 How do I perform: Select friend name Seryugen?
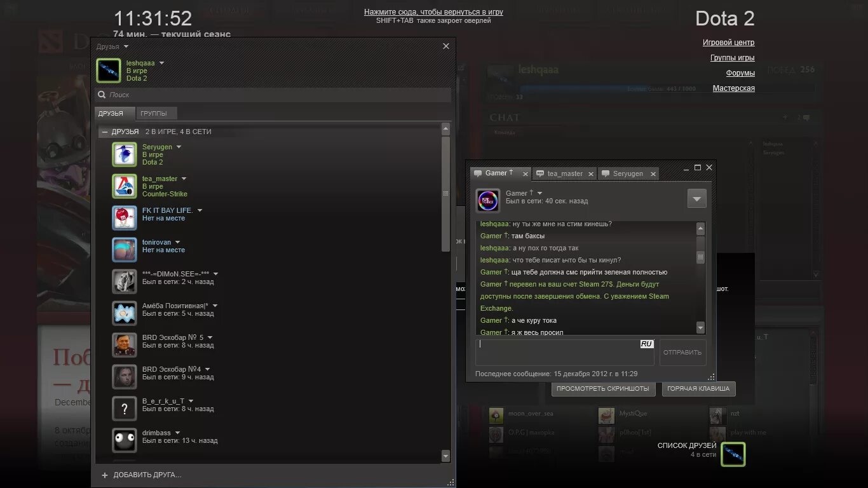pyautogui.click(x=157, y=147)
